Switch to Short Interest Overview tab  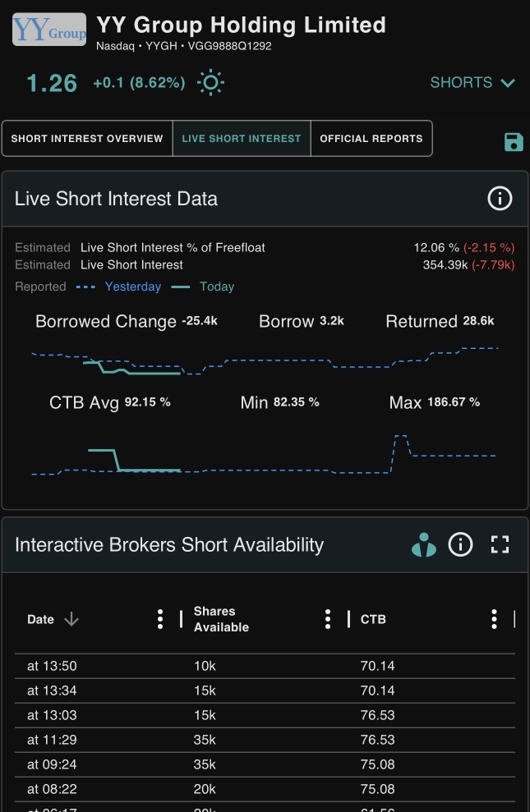coord(87,138)
